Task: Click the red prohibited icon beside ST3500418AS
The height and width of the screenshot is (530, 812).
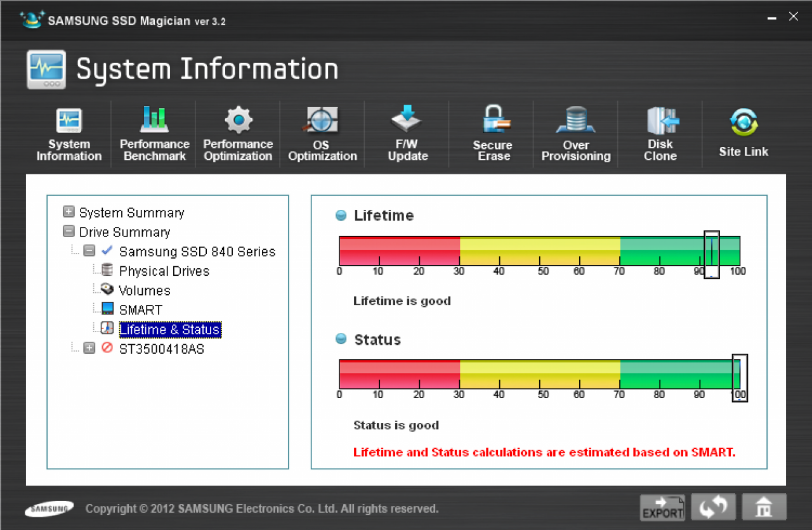Action: (x=107, y=348)
